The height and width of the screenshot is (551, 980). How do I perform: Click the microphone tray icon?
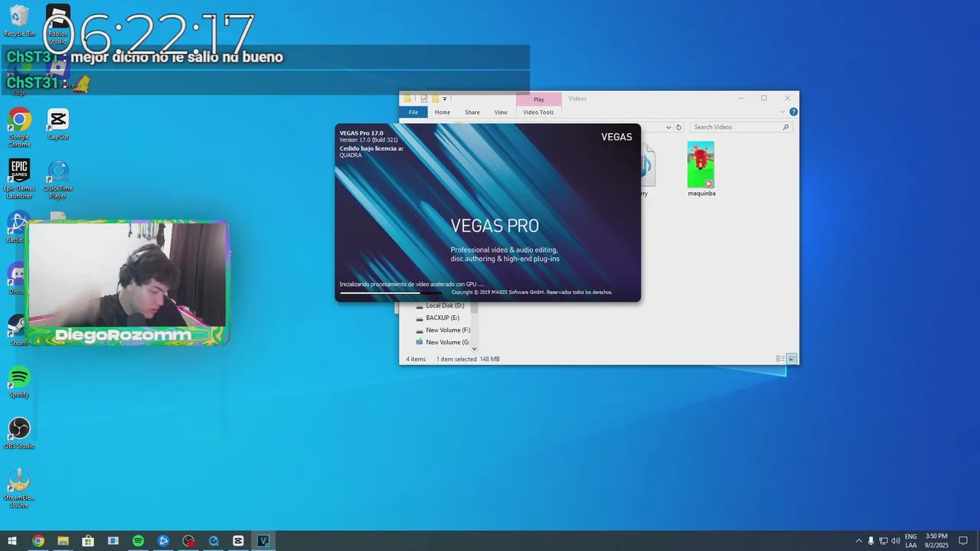point(871,541)
